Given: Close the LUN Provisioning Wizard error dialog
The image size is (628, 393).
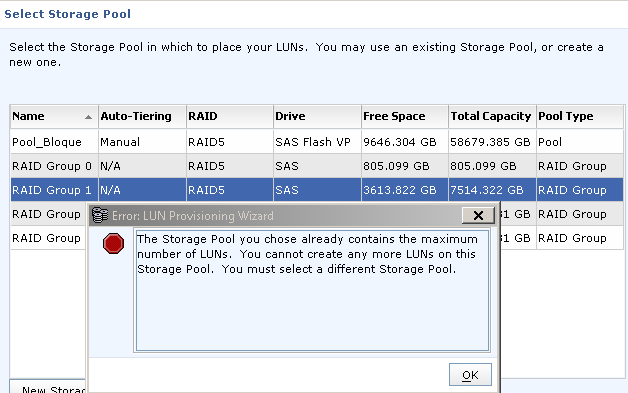Looking at the screenshot, I should (x=478, y=216).
